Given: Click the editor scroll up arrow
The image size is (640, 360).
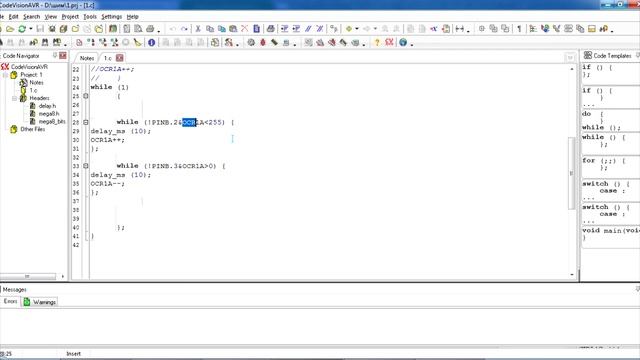Looking at the screenshot, I should pyautogui.click(x=571, y=69).
